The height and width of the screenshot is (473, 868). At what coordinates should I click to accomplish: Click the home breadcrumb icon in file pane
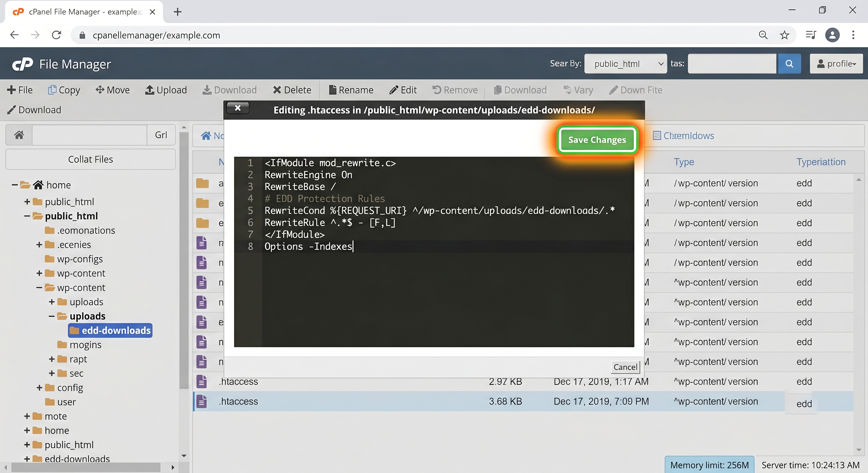206,136
